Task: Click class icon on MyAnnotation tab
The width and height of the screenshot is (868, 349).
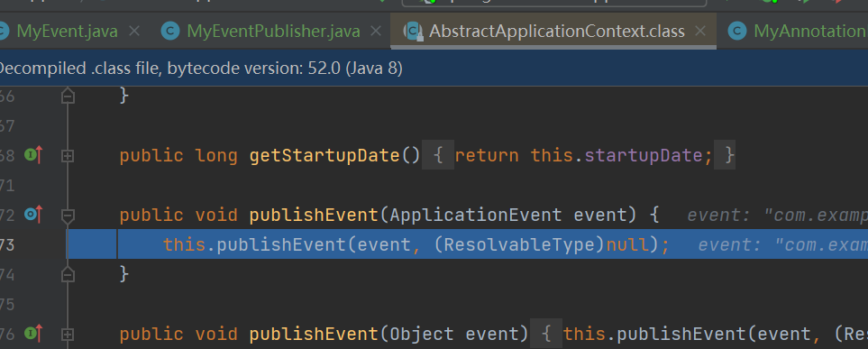Action: (x=736, y=31)
